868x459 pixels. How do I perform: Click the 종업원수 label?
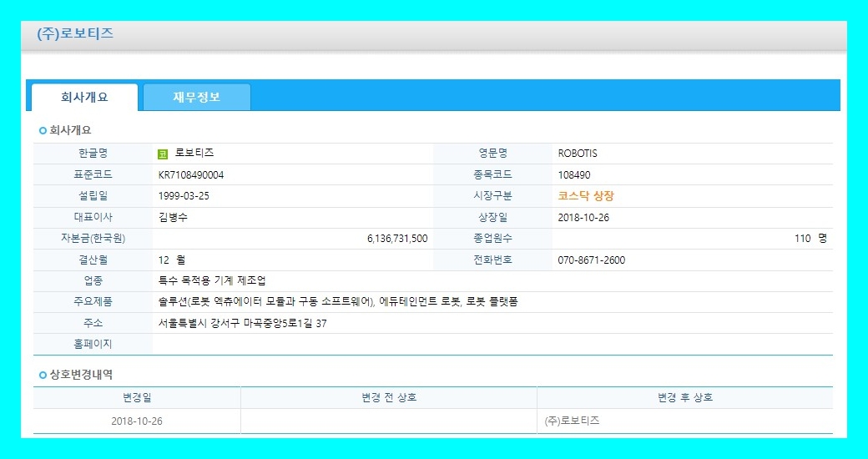tap(492, 239)
